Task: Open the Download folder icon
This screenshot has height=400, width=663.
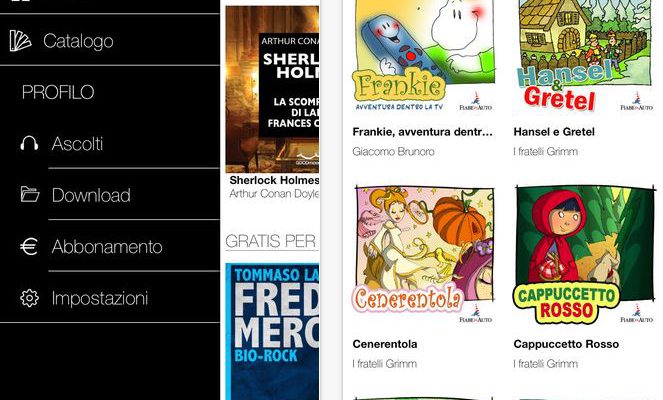Action: point(30,195)
